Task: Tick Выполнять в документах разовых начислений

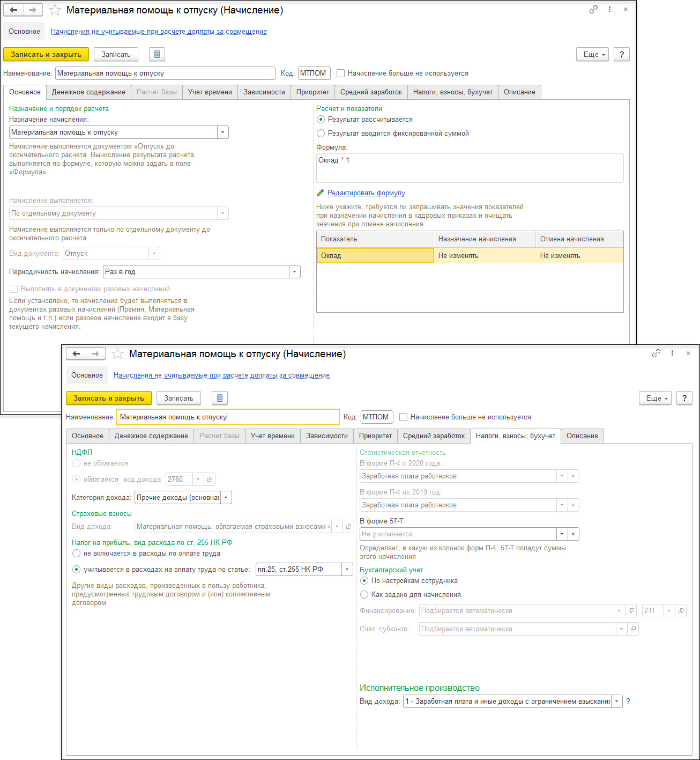Action: 14,289
